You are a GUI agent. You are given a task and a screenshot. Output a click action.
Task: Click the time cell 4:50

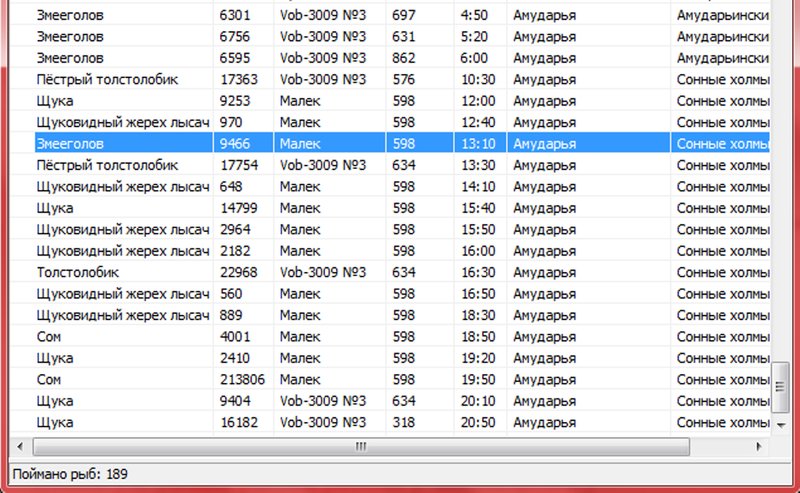(474, 15)
